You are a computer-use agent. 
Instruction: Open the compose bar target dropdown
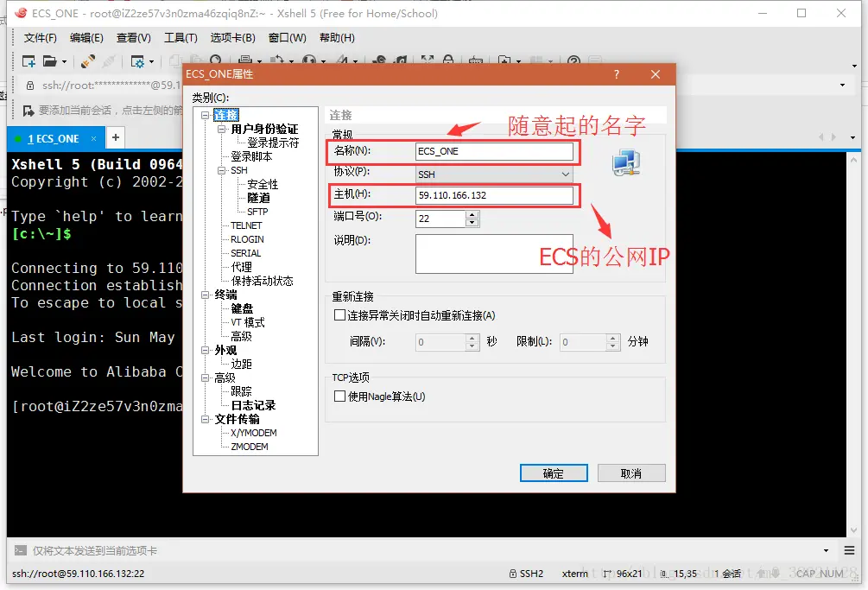pyautogui.click(x=826, y=551)
